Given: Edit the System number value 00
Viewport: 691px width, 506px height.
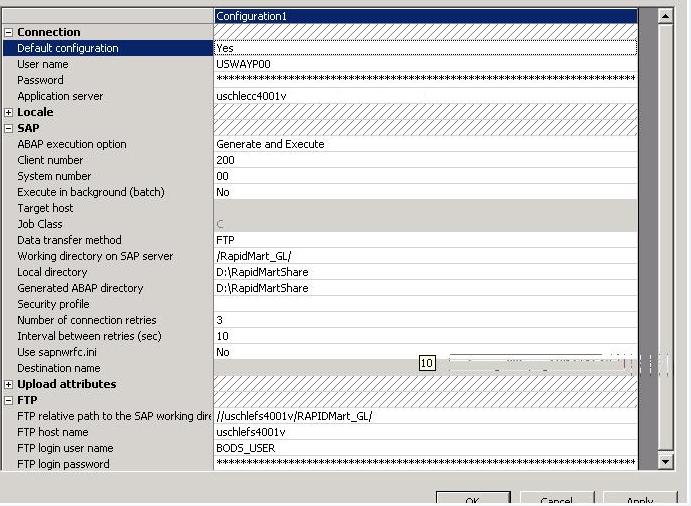Looking at the screenshot, I should pyautogui.click(x=426, y=176).
